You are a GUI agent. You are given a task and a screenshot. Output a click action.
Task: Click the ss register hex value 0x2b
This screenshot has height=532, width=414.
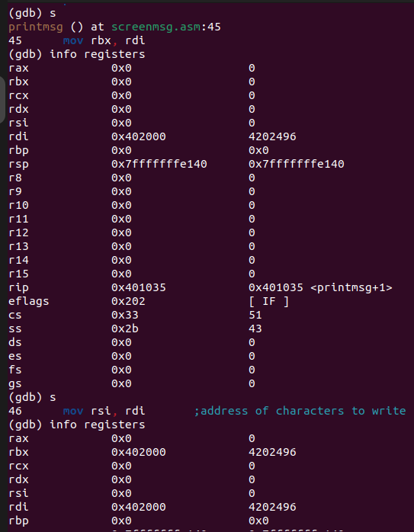[125, 328]
